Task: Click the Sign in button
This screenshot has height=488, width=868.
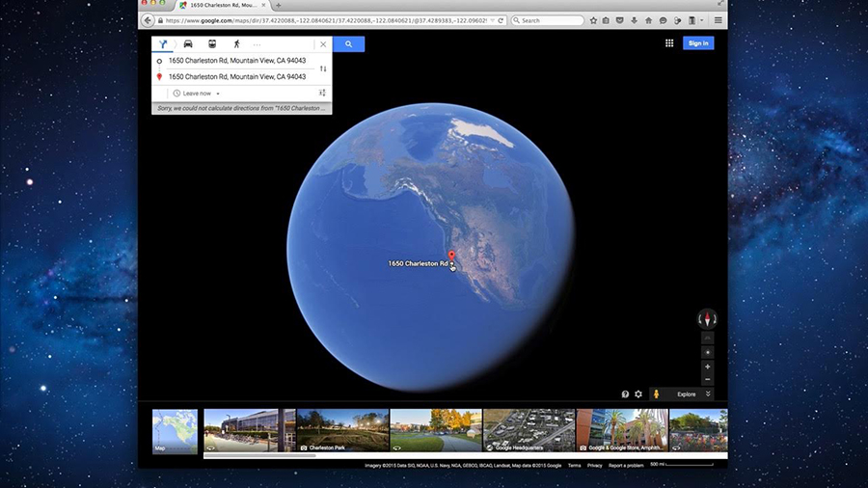Action: 698,43
